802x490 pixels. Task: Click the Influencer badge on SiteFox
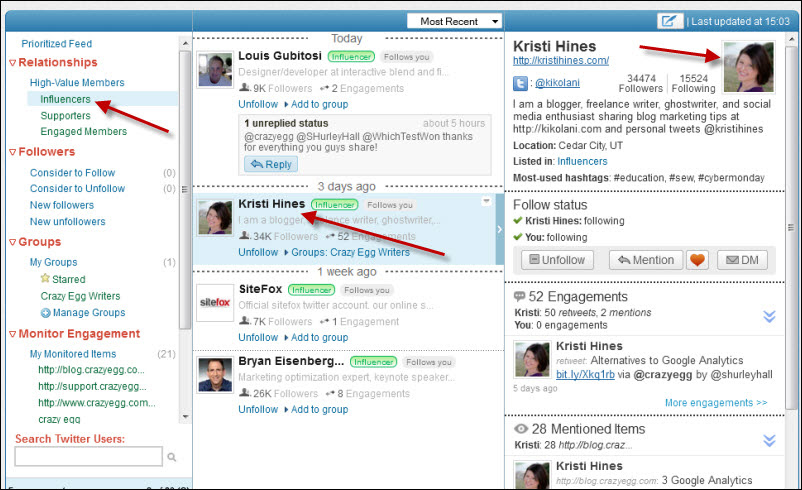[x=311, y=290]
